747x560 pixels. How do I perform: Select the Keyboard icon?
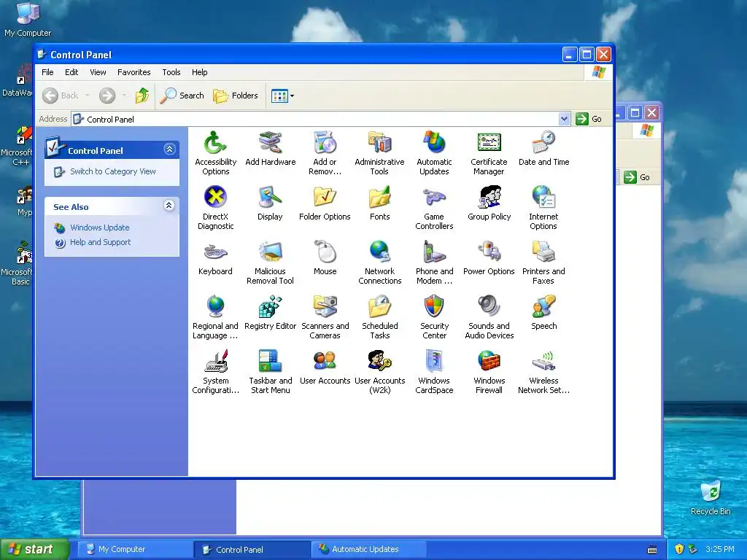click(215, 252)
